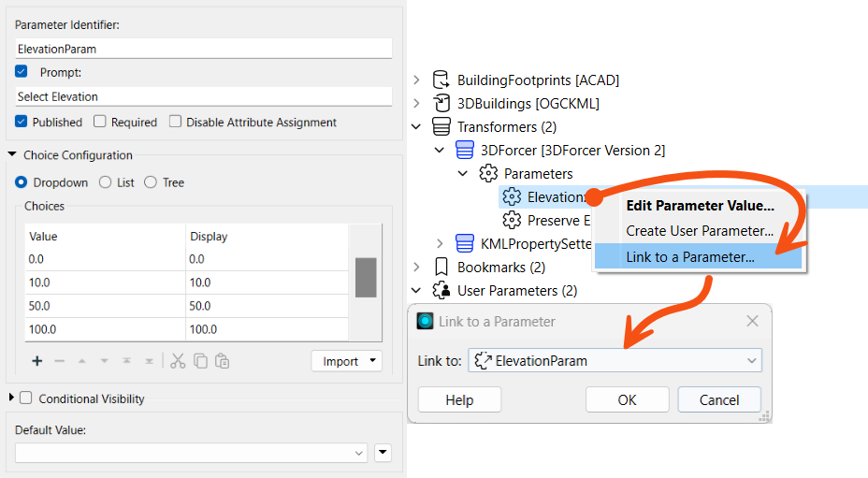The height and width of the screenshot is (478, 868).
Task: Expand the BuildingFootprints [ACAD] node
Action: [417, 80]
